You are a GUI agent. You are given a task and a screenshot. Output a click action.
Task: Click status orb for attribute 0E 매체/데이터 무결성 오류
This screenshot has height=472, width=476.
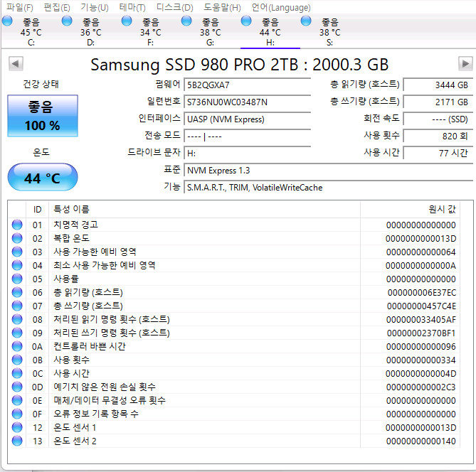pos(17,400)
